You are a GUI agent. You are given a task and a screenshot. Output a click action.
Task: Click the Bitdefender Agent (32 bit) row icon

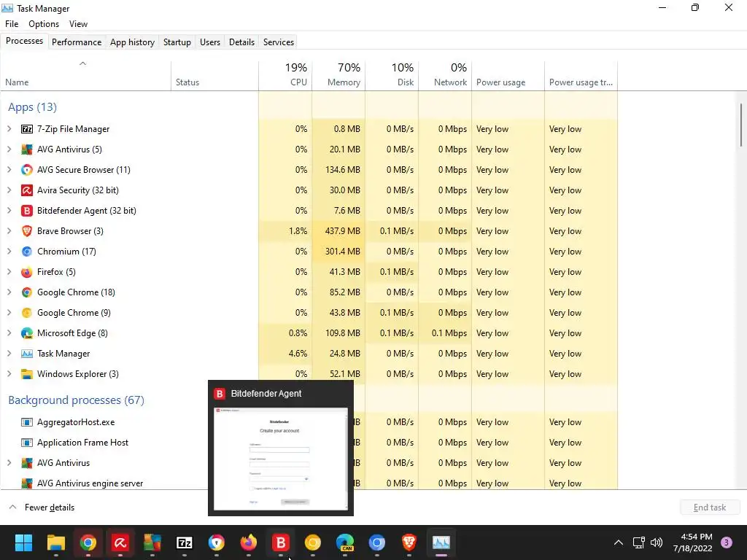point(27,211)
